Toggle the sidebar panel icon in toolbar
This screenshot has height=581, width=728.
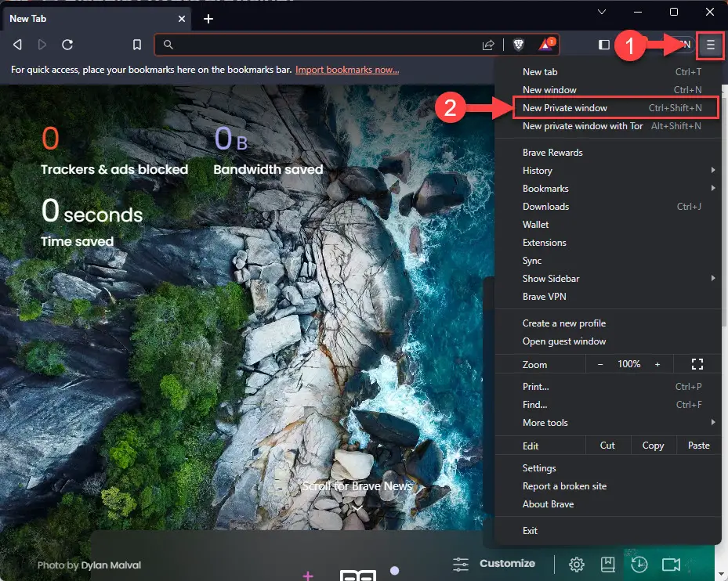coord(604,45)
